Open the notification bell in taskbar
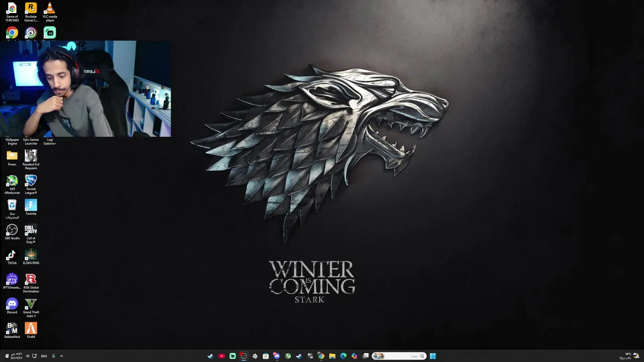 [x=7, y=356]
